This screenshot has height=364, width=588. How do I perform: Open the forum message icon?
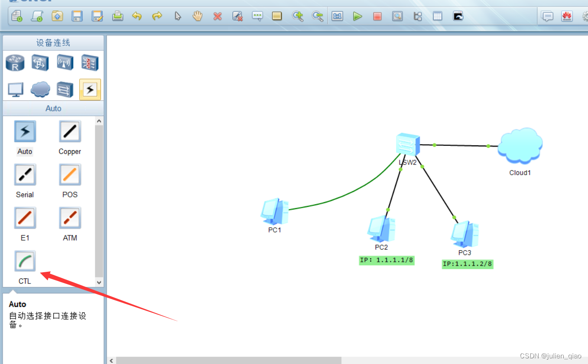coord(548,16)
